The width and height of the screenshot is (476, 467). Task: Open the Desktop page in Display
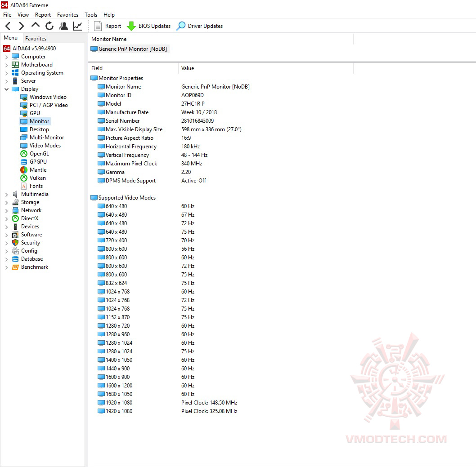coord(35,129)
